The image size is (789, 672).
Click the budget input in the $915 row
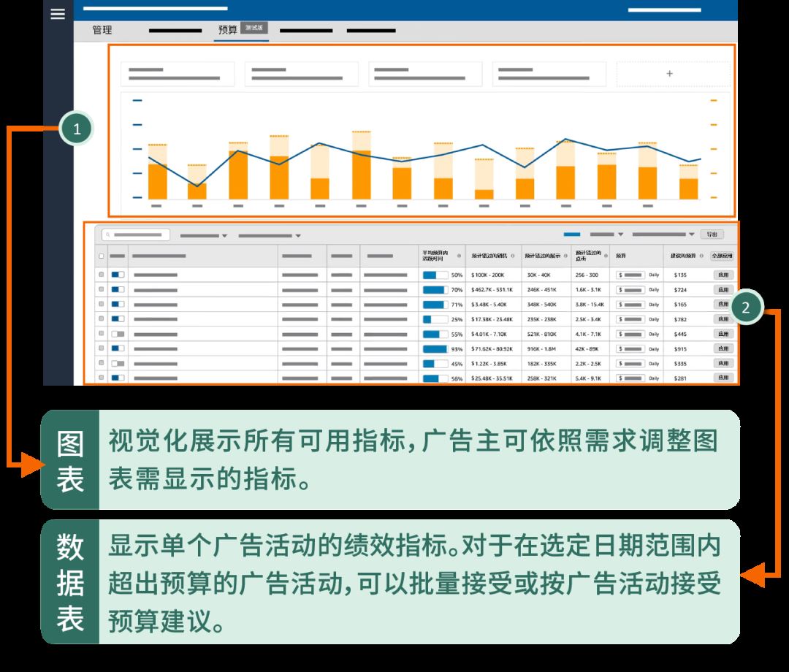(x=630, y=349)
